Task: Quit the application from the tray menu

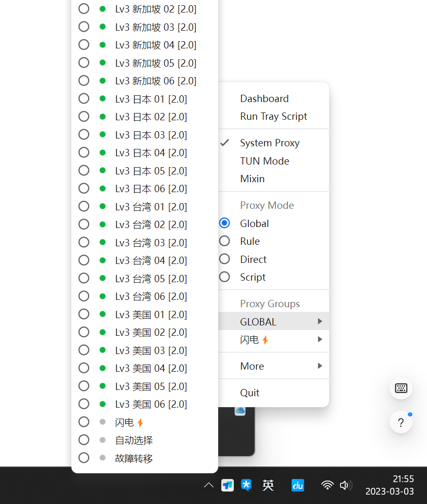Action: click(x=273, y=393)
